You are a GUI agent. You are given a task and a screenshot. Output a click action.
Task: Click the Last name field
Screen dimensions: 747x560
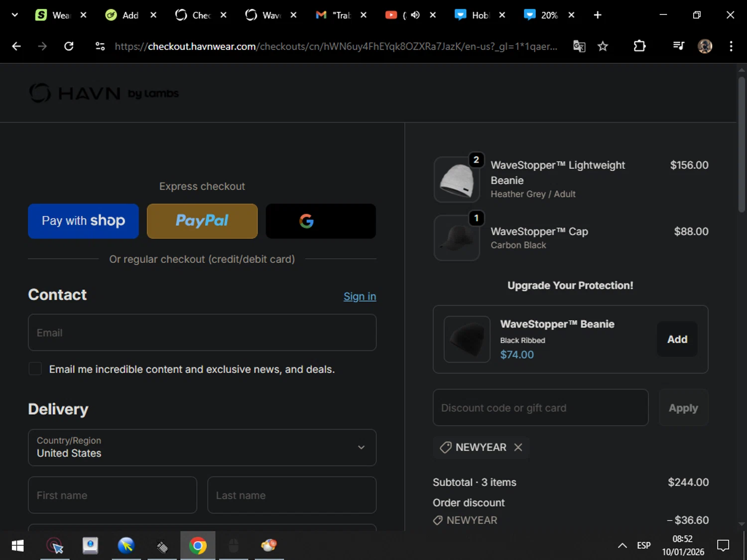pyautogui.click(x=292, y=495)
